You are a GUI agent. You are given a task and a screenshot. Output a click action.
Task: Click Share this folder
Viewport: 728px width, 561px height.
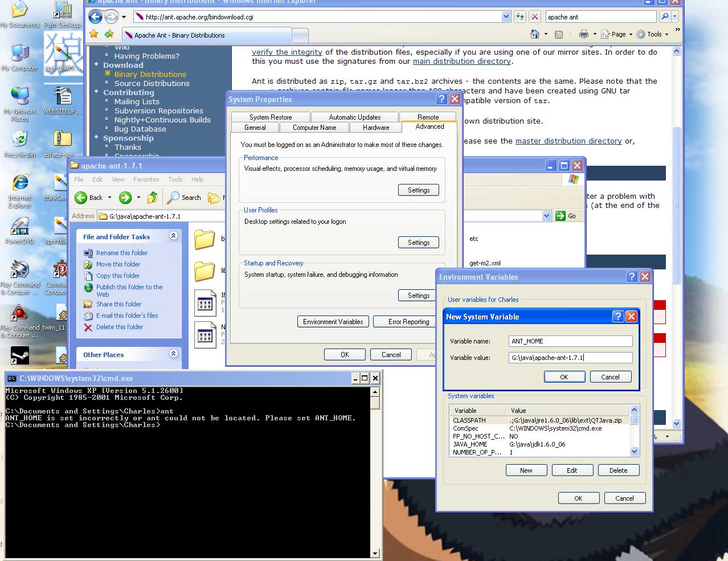(118, 304)
